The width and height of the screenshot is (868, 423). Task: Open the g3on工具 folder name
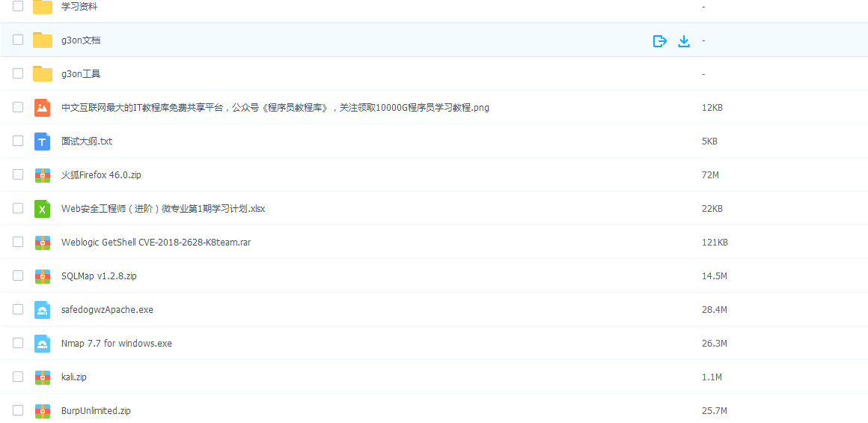point(81,74)
